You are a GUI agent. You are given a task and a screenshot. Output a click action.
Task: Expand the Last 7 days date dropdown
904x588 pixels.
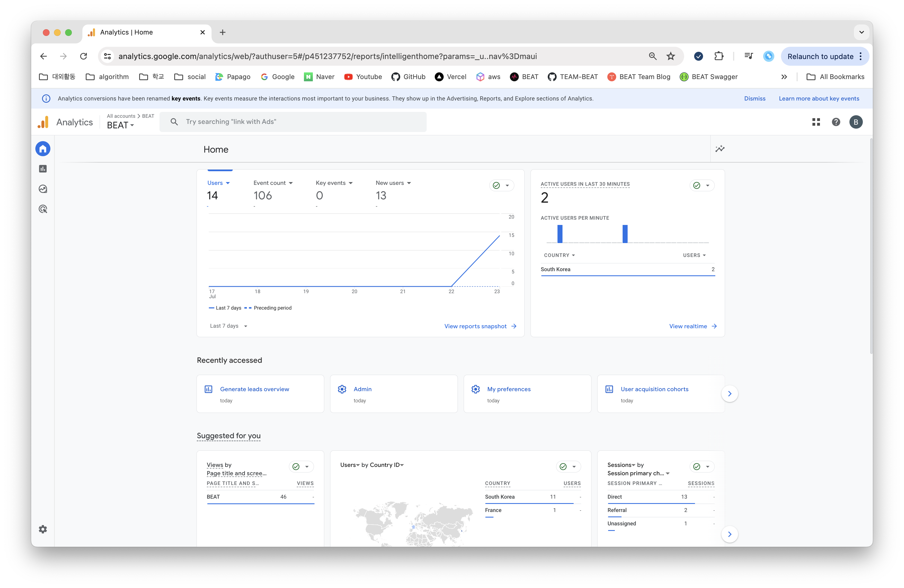[229, 326]
